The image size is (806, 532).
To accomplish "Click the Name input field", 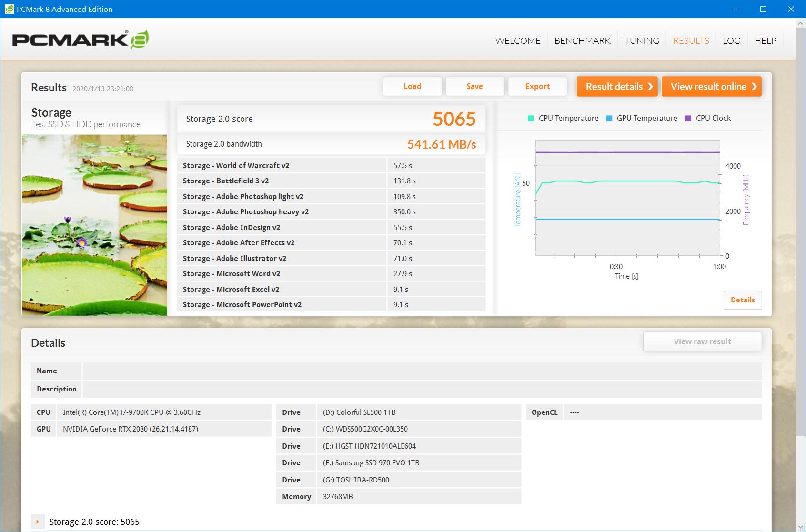I will (x=422, y=371).
